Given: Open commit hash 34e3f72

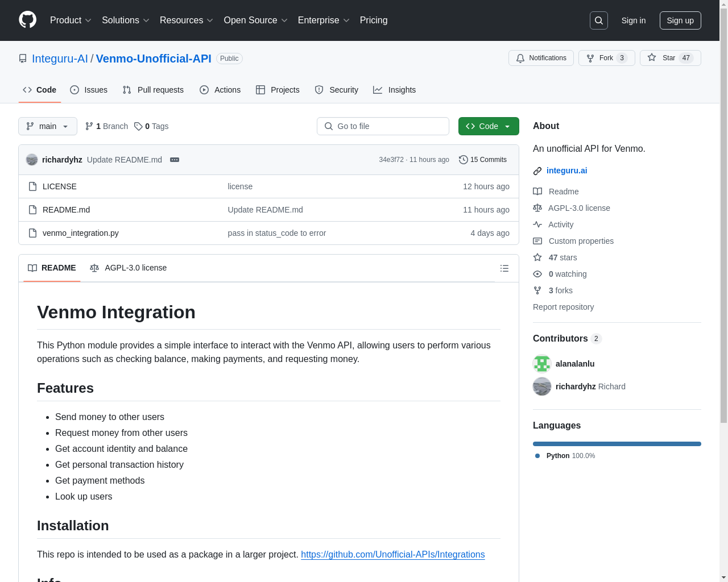Looking at the screenshot, I should [391, 160].
